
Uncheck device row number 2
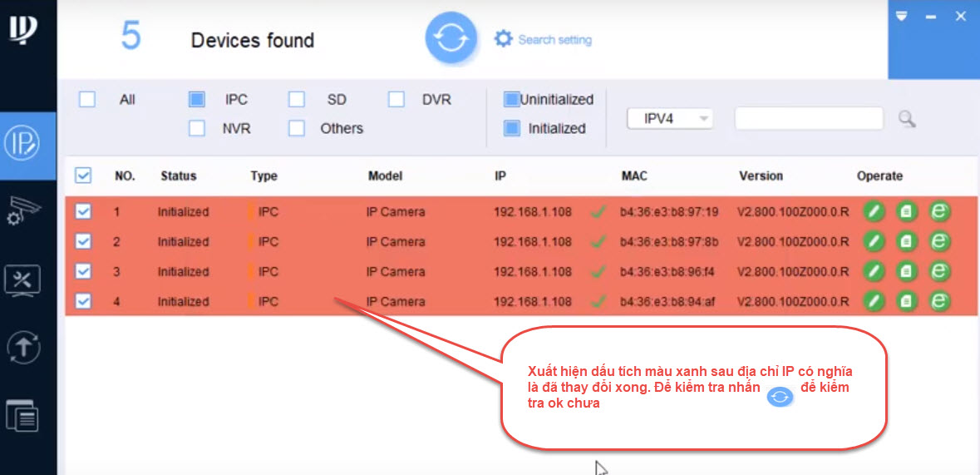tap(83, 241)
